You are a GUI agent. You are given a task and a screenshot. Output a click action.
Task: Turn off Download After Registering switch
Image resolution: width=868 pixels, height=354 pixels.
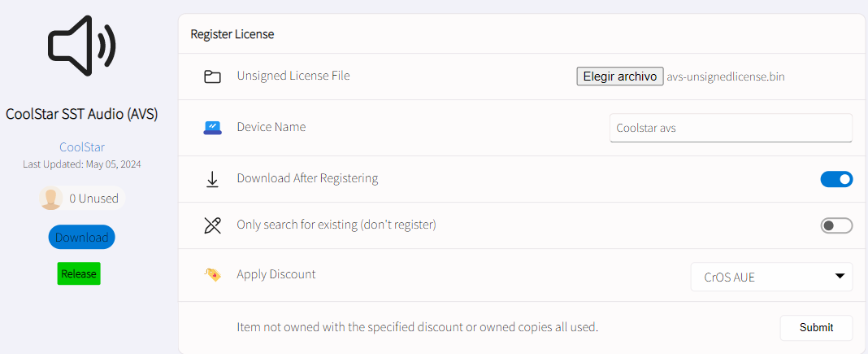point(836,179)
